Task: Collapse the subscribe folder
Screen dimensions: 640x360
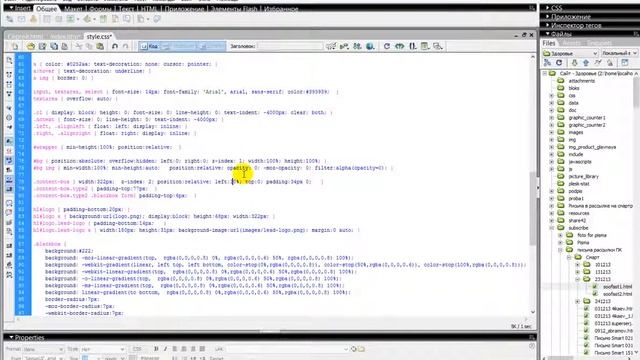Action: pos(552,228)
